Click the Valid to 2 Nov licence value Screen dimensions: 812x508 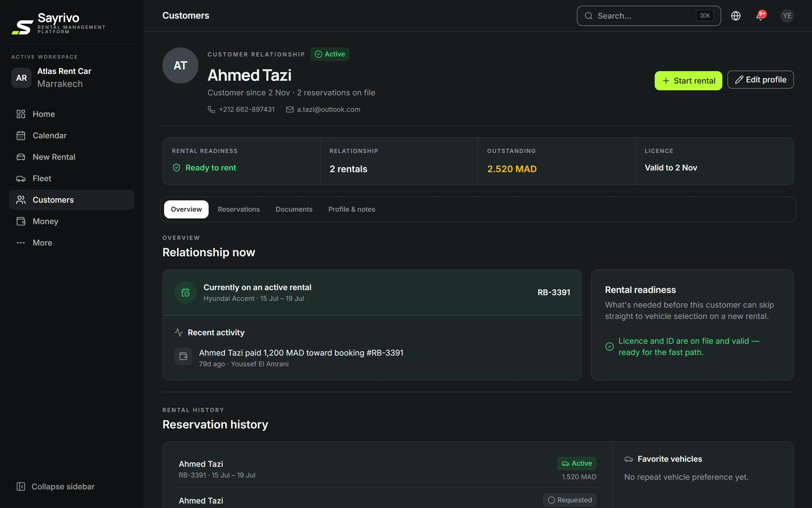tap(671, 168)
